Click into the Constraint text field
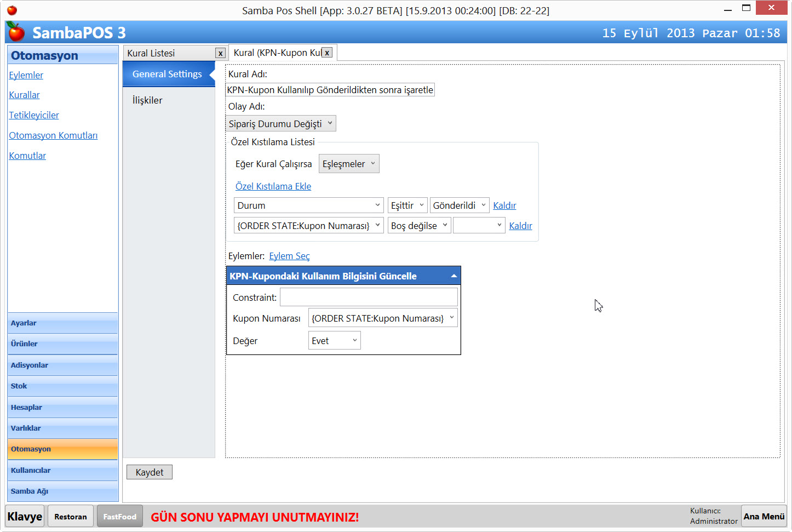This screenshot has width=792, height=532. (369, 298)
